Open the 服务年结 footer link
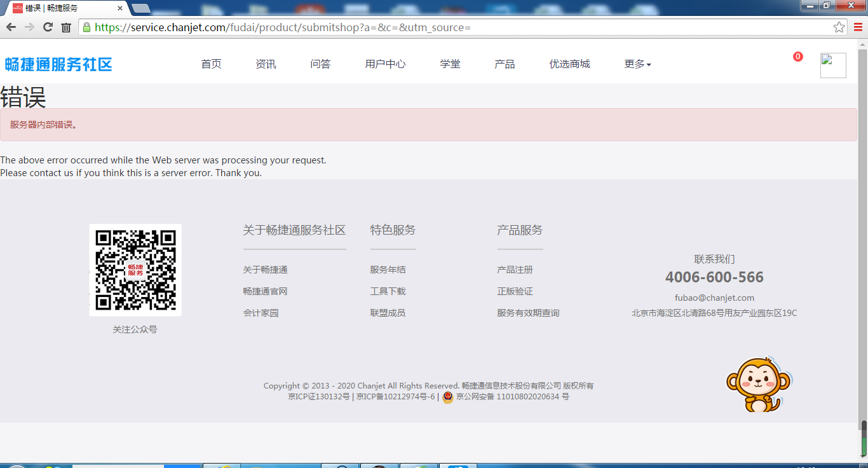 (x=388, y=270)
